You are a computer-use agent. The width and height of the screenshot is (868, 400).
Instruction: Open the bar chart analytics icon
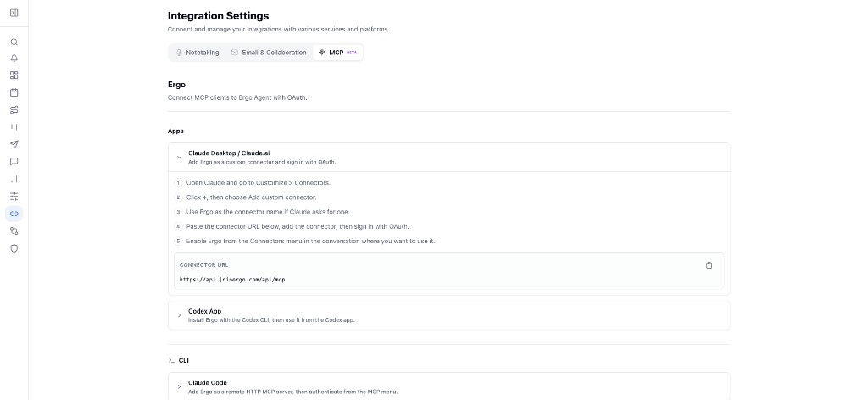[x=14, y=179]
